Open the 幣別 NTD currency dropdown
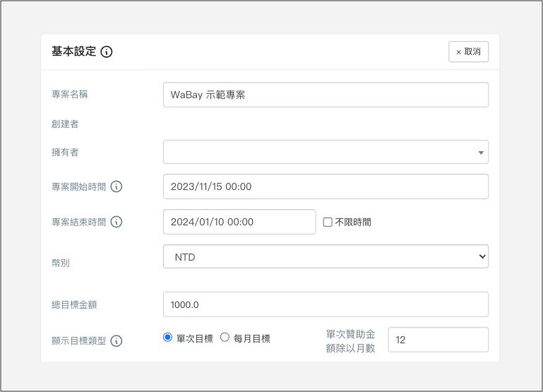This screenshot has height=392, width=543. click(326, 256)
